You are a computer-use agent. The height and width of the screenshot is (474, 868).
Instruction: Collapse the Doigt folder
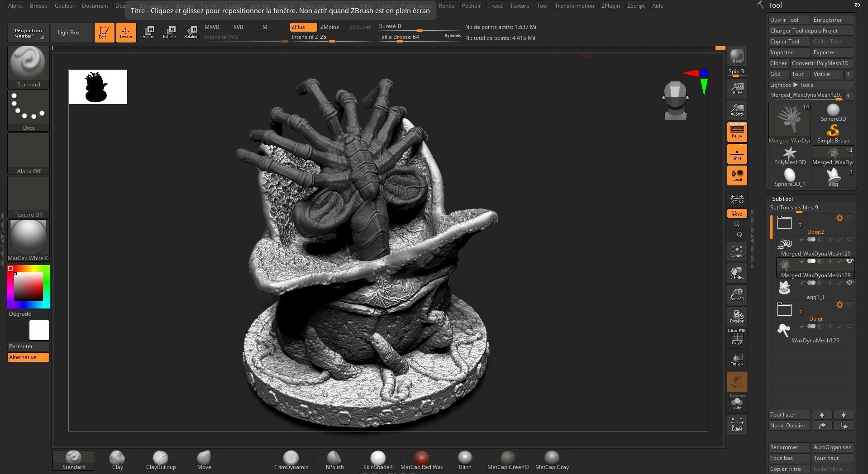point(784,309)
